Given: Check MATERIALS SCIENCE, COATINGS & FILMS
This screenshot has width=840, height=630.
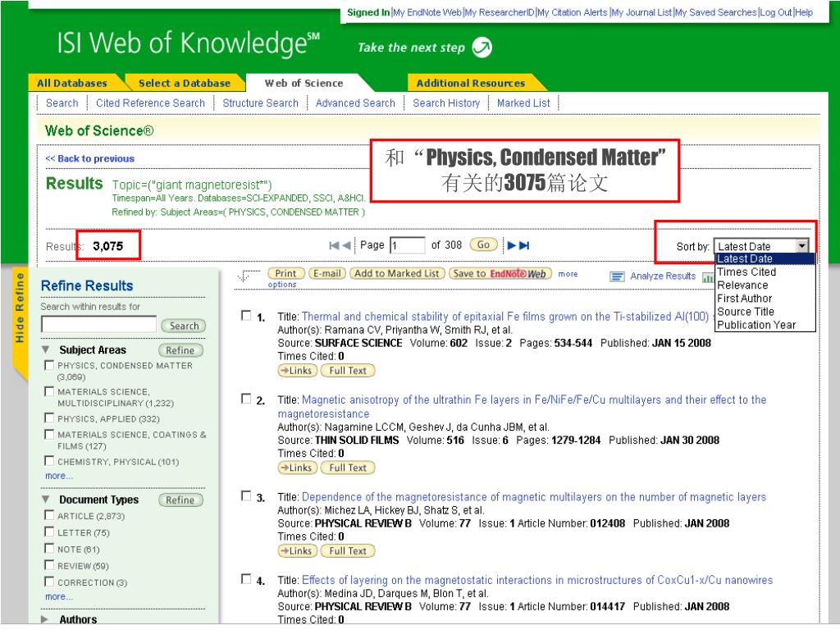Looking at the screenshot, I should tap(49, 434).
